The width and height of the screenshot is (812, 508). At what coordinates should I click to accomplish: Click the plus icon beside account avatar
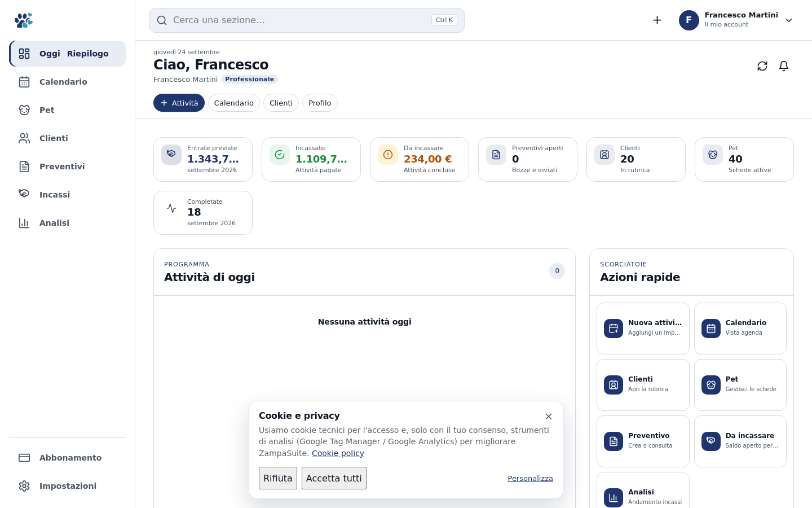tap(657, 20)
